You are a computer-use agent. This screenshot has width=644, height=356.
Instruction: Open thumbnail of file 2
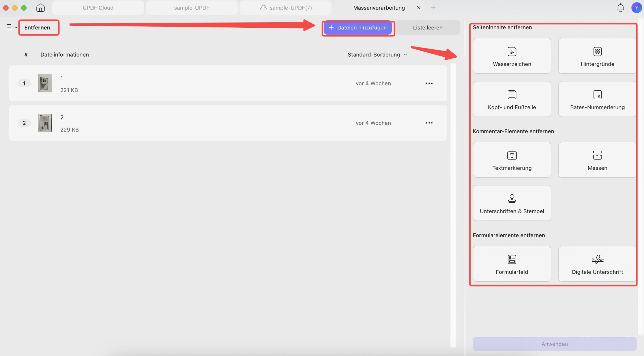point(45,123)
